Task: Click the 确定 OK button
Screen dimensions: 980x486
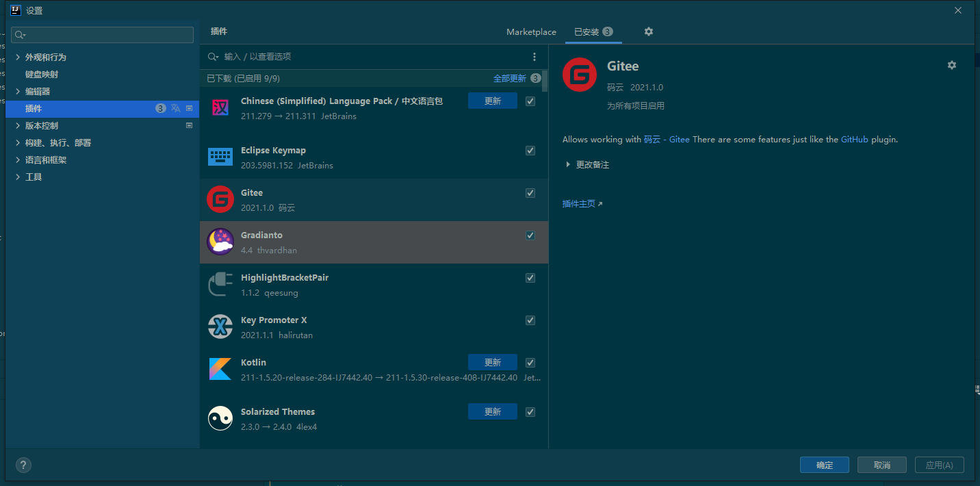Action: point(825,465)
